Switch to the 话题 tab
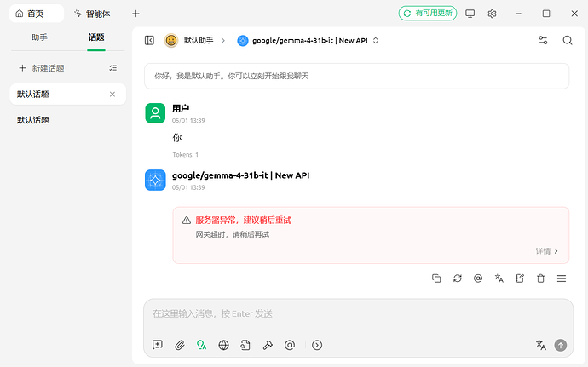 [x=96, y=37]
